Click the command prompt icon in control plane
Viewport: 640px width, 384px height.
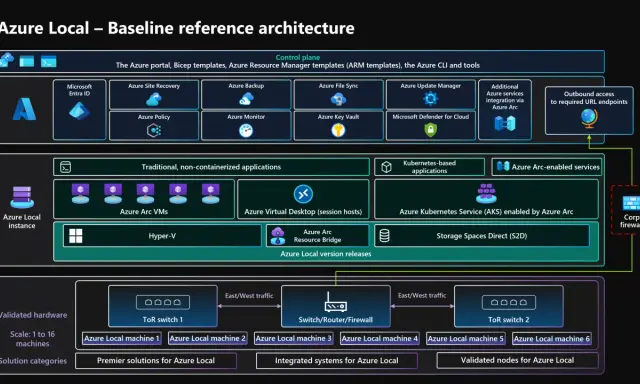click(49, 62)
